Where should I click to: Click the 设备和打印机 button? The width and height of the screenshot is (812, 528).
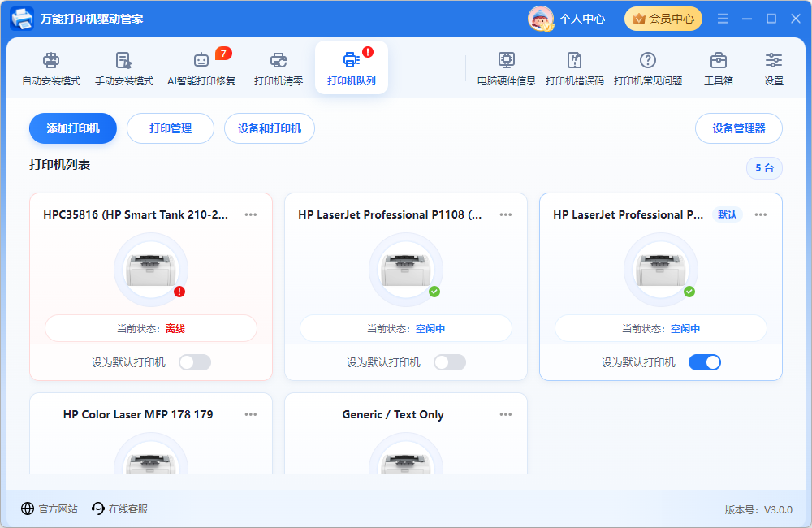tap(270, 128)
